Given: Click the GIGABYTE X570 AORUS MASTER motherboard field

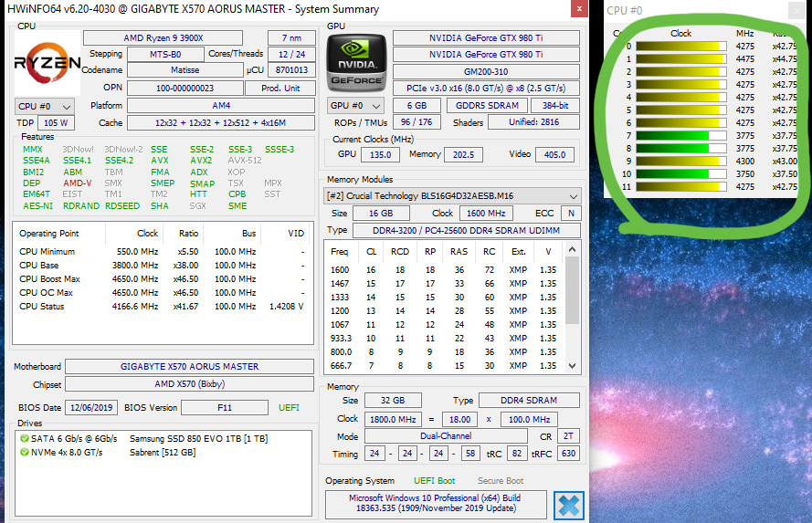Looking at the screenshot, I should tap(190, 366).
